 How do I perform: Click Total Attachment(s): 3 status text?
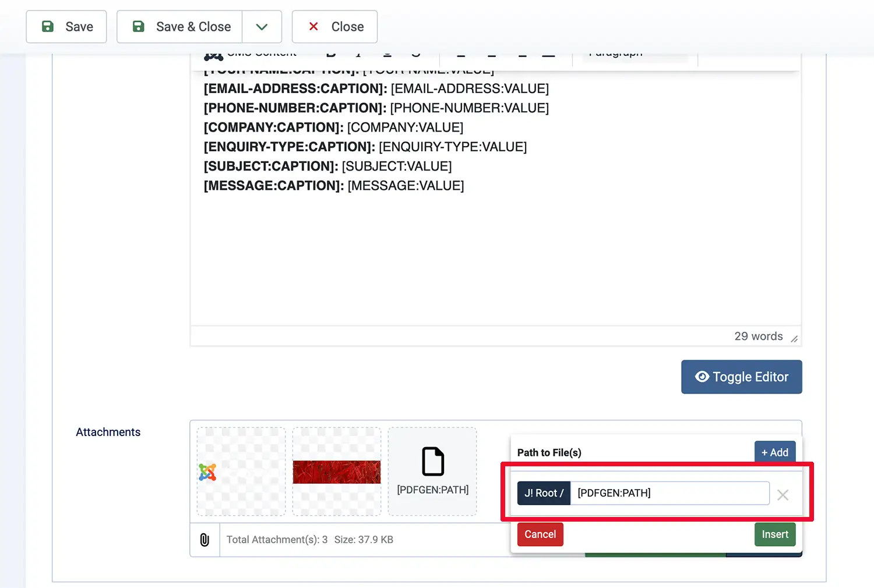(277, 540)
